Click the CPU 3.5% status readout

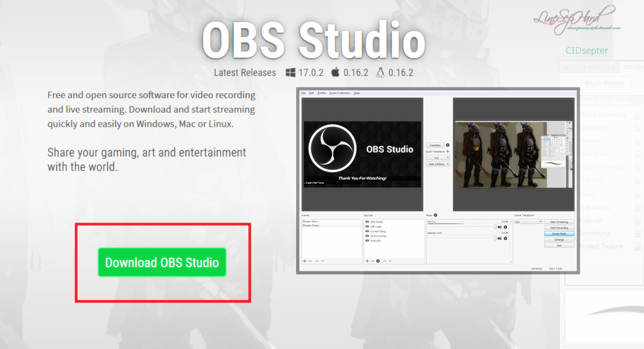coord(556,269)
